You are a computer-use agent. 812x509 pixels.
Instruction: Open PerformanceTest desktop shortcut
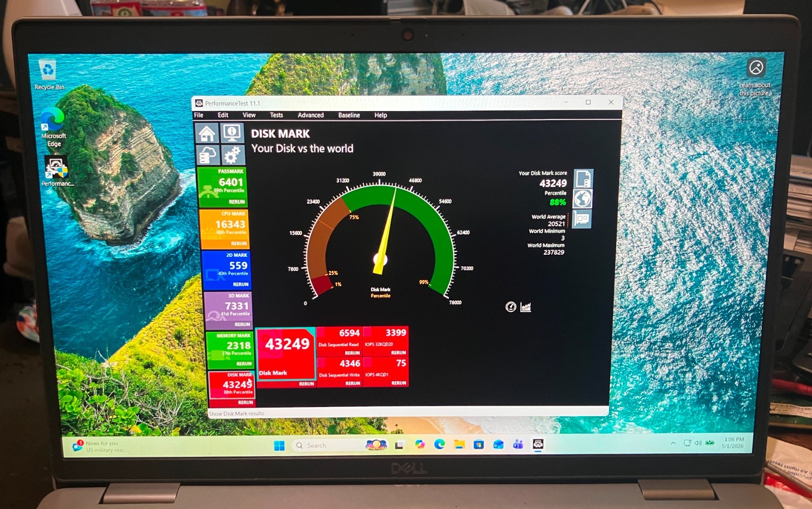[57, 171]
